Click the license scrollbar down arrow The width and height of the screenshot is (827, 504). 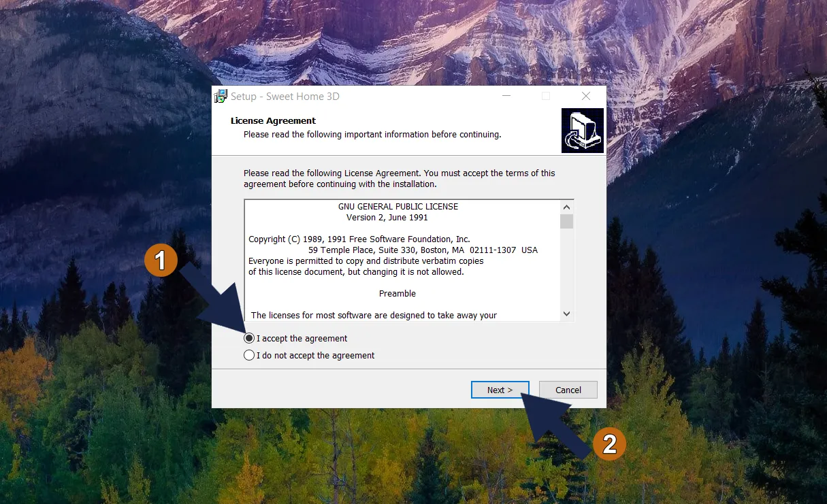(x=567, y=314)
